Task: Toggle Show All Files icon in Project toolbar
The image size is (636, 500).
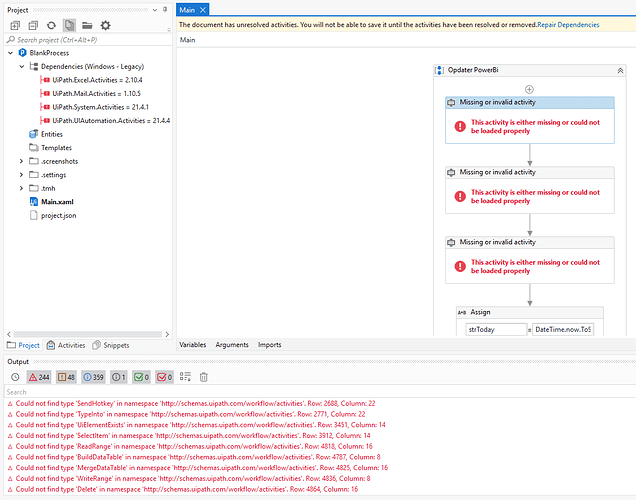Action: 69,26
